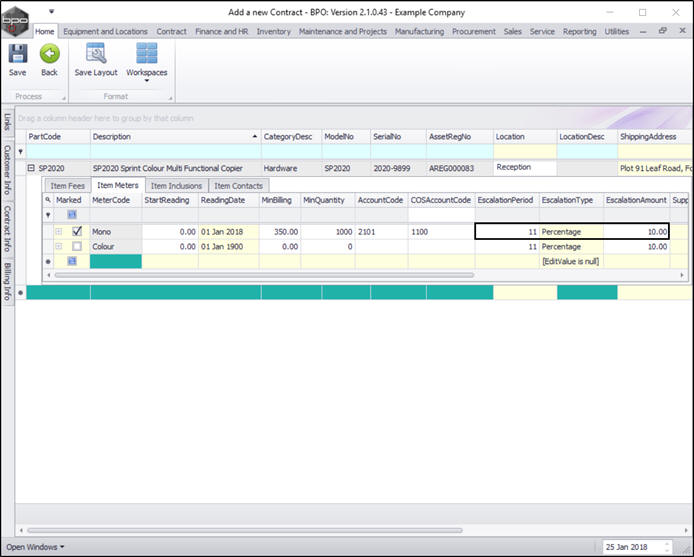This screenshot has height=557, width=694.
Task: Open the Reporting ribbon tab
Action: click(x=580, y=31)
